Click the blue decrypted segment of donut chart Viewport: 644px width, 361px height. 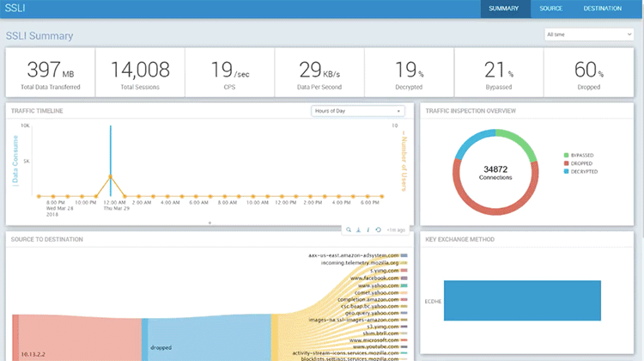[472, 141]
